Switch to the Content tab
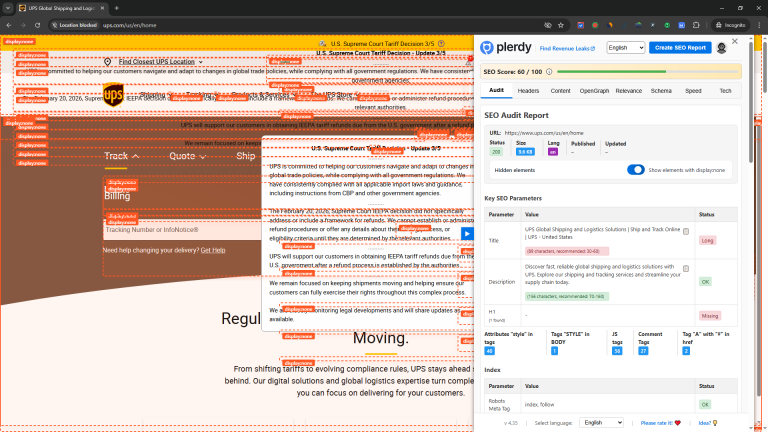Screen dimensions: 768x432 coord(560,91)
